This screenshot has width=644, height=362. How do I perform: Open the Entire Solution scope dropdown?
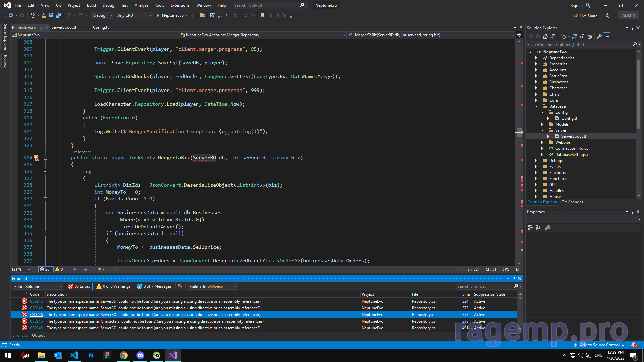pyautogui.click(x=38, y=286)
